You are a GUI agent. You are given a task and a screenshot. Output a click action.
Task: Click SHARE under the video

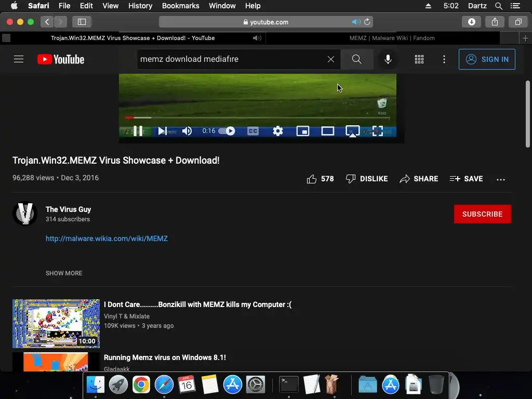(x=419, y=179)
